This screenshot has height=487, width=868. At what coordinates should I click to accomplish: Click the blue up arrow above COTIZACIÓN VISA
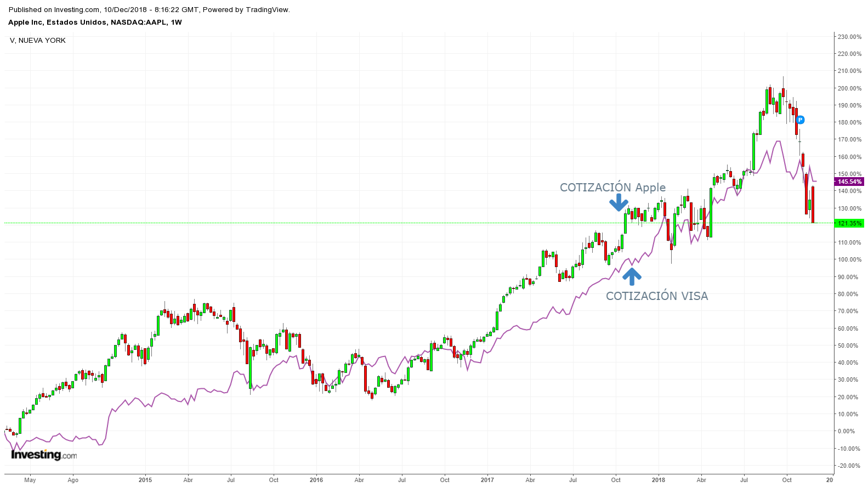[x=632, y=276]
